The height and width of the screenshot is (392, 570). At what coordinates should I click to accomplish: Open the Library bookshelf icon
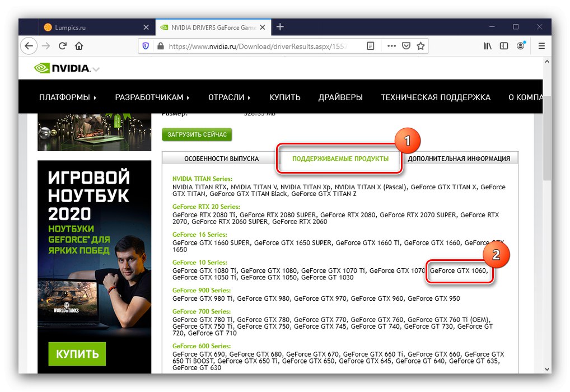[487, 46]
